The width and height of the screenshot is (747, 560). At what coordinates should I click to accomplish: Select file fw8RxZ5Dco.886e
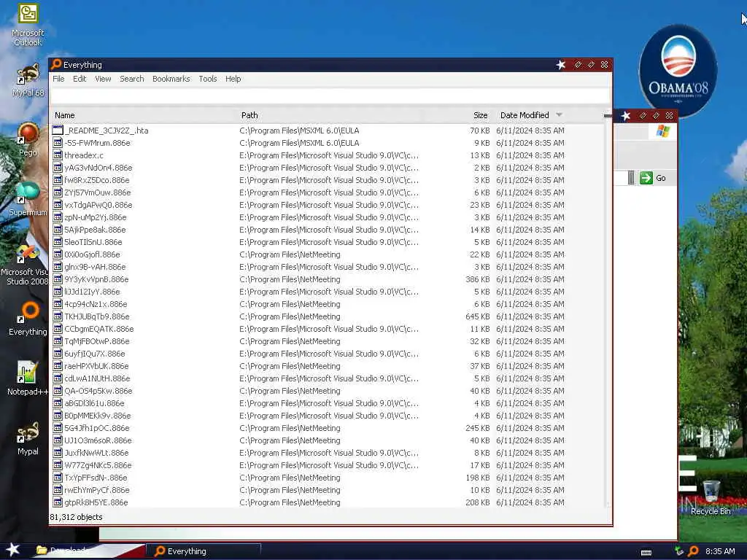[97, 180]
